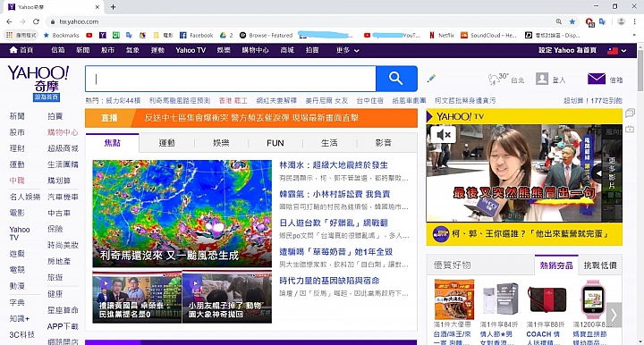Expand the 更多 dropdown menu
This screenshot has width=644, height=345.
347,50
